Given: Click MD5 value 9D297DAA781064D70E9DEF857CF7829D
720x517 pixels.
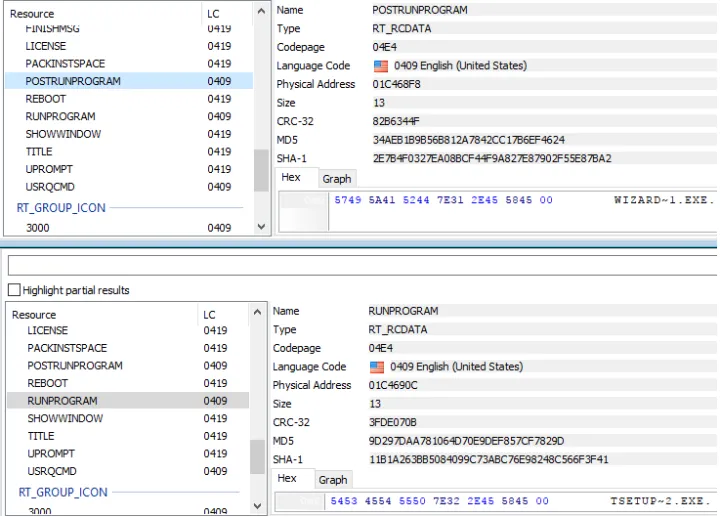Looking at the screenshot, I should click(466, 441).
